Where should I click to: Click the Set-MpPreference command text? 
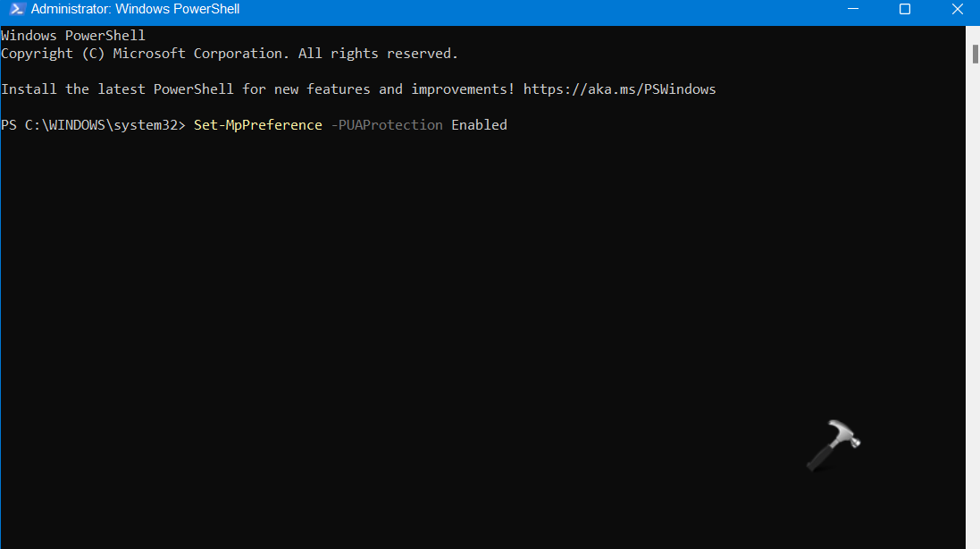(x=257, y=125)
